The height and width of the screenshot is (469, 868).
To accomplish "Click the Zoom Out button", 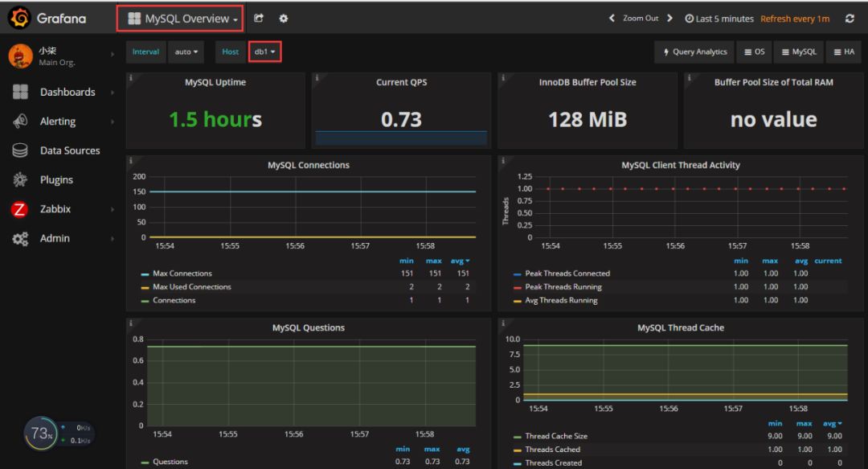I will [x=640, y=19].
